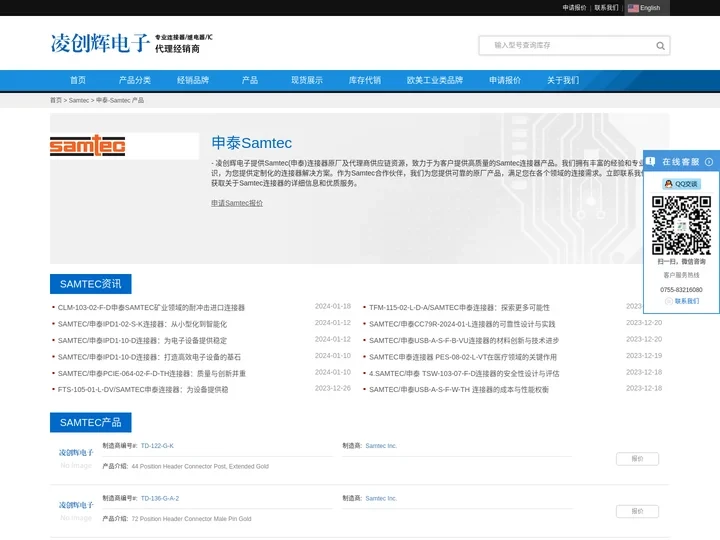Open 关于我们 navigation item
This screenshot has height=540, width=720.
point(562,80)
